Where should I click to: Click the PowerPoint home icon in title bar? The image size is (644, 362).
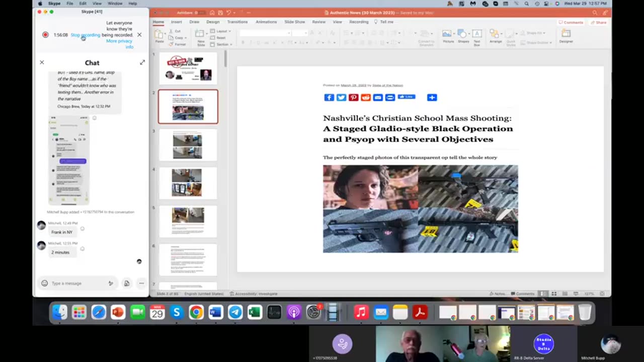click(x=212, y=13)
